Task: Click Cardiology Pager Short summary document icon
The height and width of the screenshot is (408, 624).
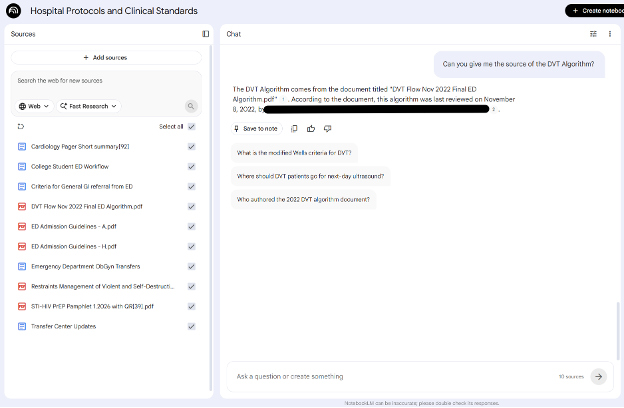Action: click(x=22, y=146)
